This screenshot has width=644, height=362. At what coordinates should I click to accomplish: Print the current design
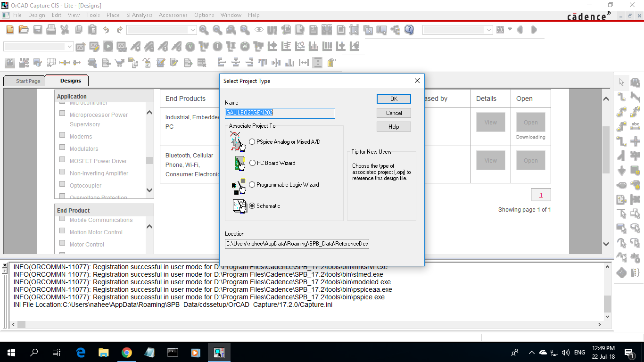[51, 29]
